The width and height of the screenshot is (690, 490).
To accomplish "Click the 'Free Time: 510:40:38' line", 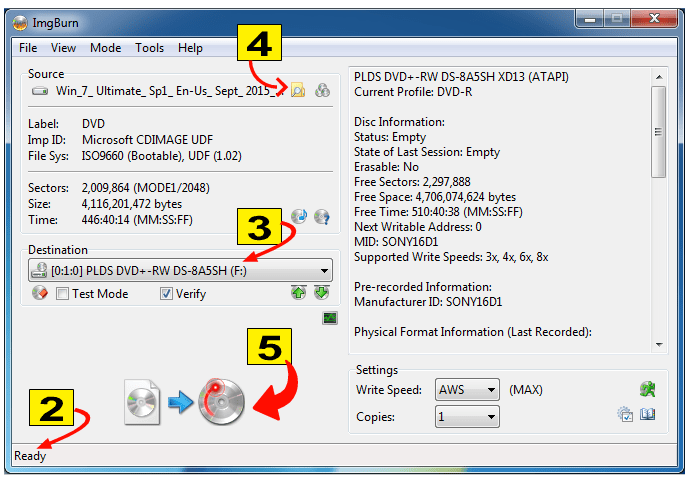I will 438,212.
